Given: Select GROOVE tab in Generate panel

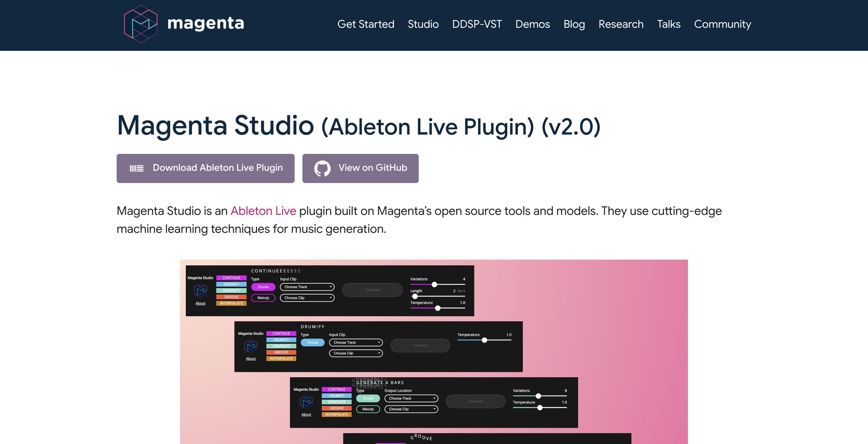Looking at the screenshot, I should tap(337, 408).
